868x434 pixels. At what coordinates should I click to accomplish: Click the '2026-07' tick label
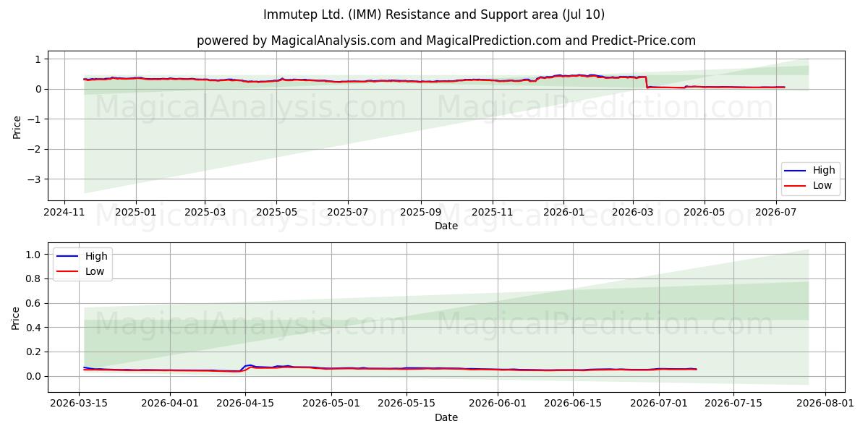pos(775,212)
